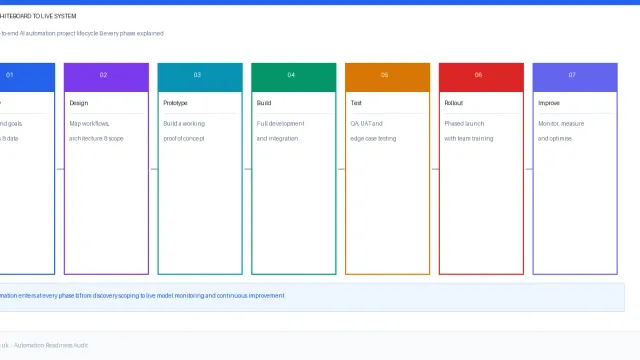Select the Improve card title
The image size is (640, 360).
549,103
